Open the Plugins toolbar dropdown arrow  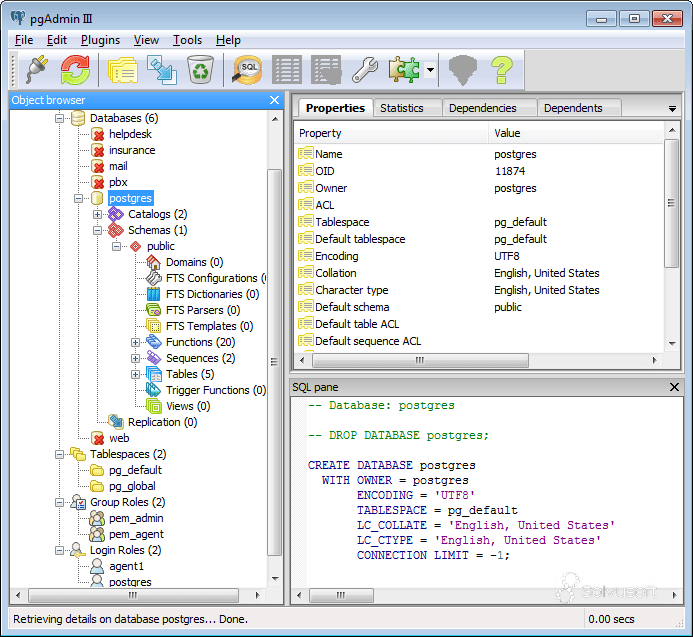point(430,70)
